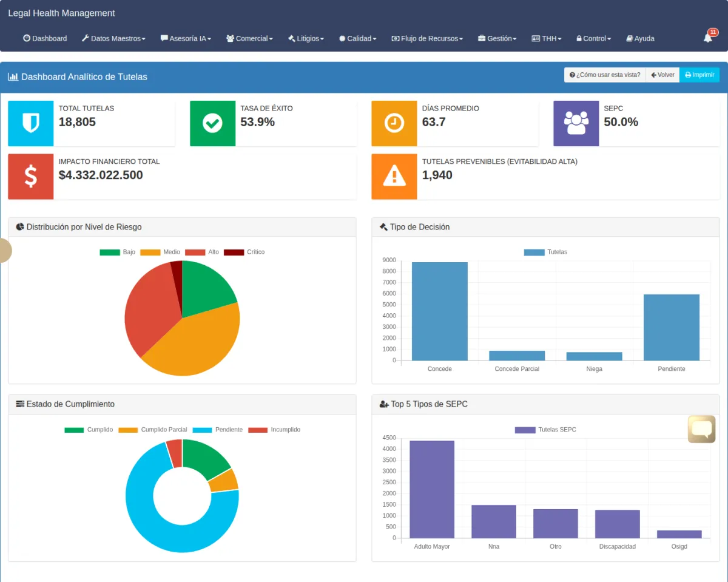Click the Tutelas Prevenibles warning triangle icon

click(394, 177)
